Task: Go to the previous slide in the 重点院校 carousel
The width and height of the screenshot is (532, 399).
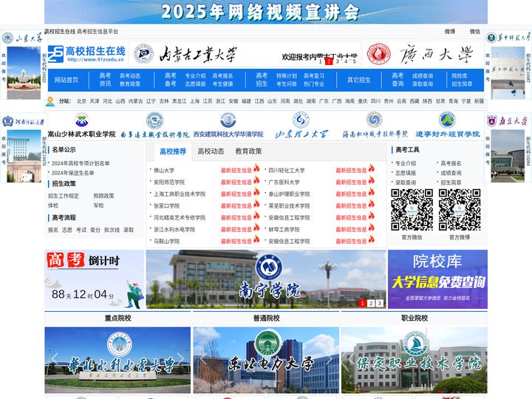Action: pos(55,359)
